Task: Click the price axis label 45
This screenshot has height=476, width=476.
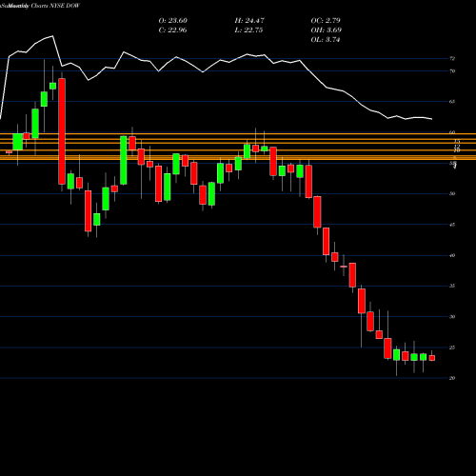Action: pyautogui.click(x=452, y=225)
